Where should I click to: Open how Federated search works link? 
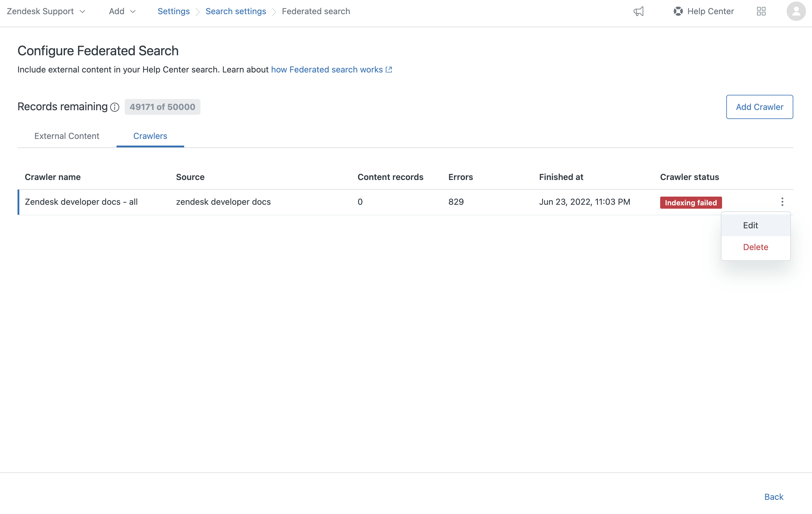(327, 69)
